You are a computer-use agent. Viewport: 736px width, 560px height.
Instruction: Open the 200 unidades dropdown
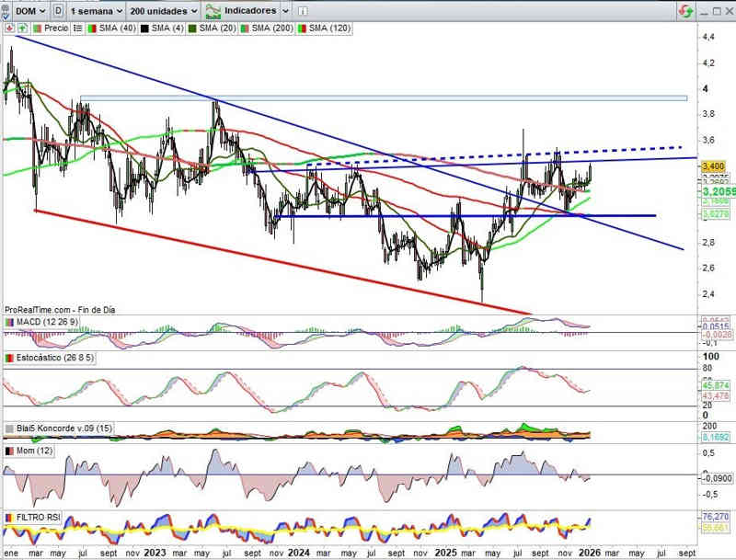pos(164,11)
